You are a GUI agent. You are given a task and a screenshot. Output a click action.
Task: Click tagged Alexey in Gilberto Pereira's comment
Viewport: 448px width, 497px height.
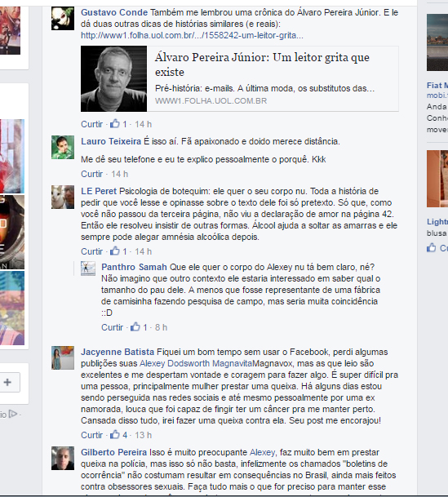click(262, 452)
